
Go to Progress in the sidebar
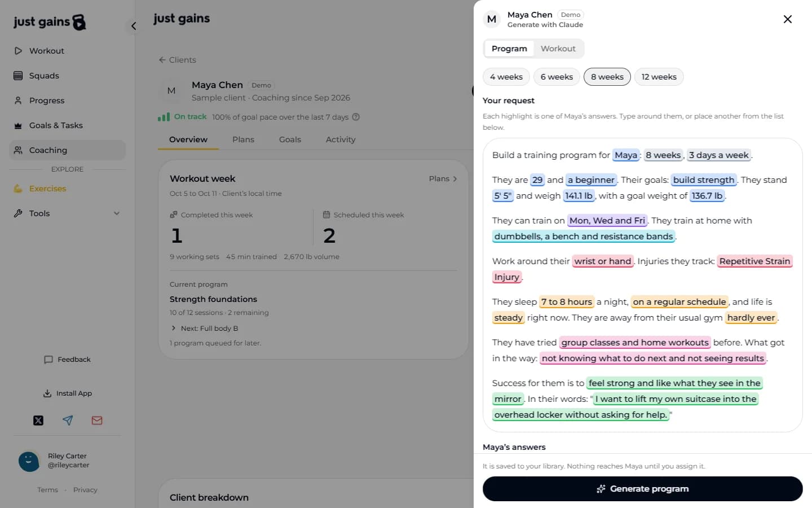point(67,100)
